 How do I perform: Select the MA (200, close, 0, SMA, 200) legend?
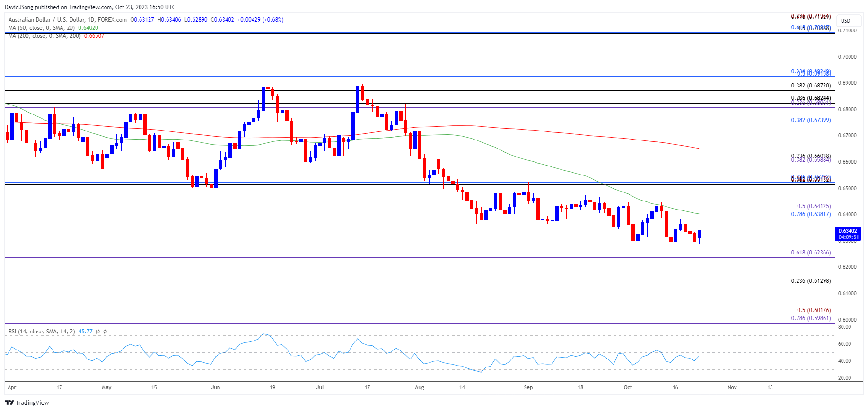[x=44, y=36]
